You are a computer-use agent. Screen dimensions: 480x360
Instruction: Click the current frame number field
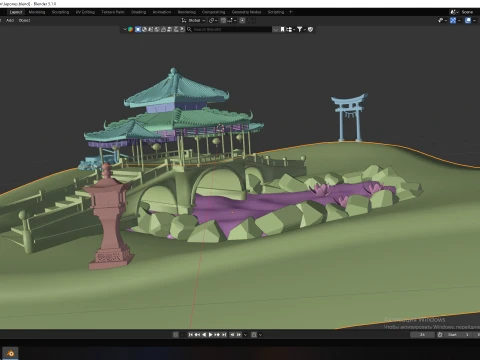pyautogui.click(x=422, y=335)
